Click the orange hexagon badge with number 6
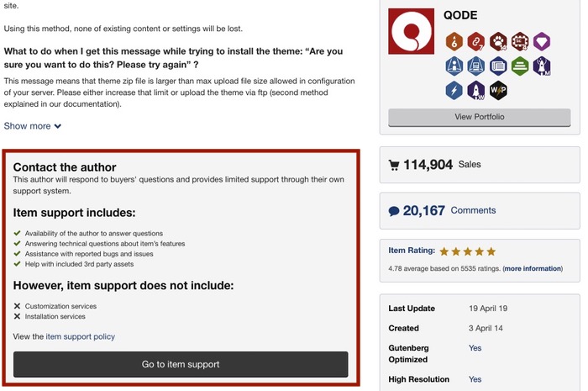The width and height of the screenshot is (588, 391). tap(454, 41)
